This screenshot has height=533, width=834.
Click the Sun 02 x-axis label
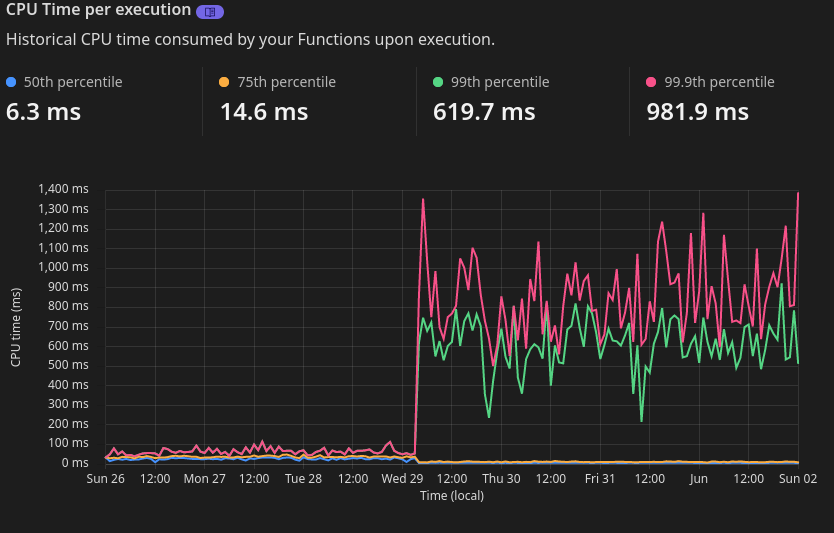tap(798, 479)
